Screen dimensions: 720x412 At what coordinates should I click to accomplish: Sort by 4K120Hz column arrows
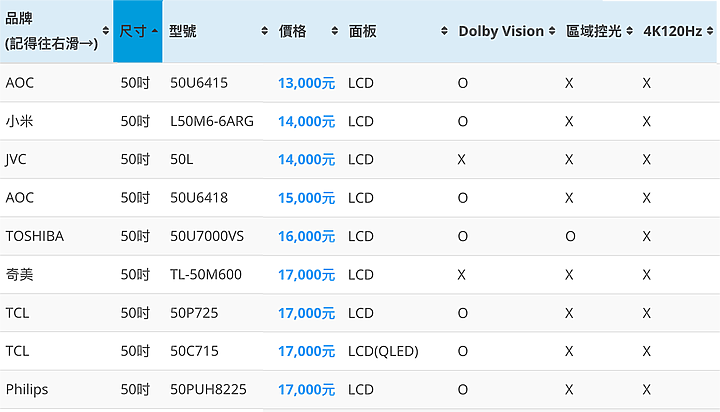(x=710, y=31)
